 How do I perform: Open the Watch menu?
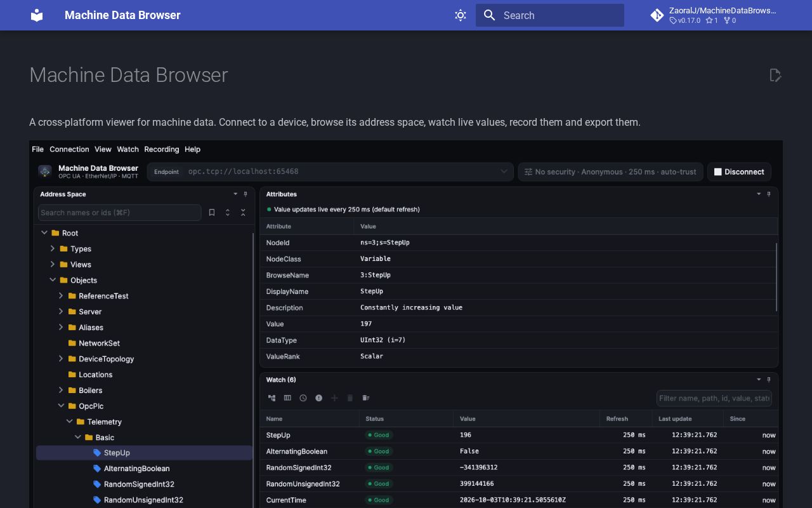click(128, 149)
